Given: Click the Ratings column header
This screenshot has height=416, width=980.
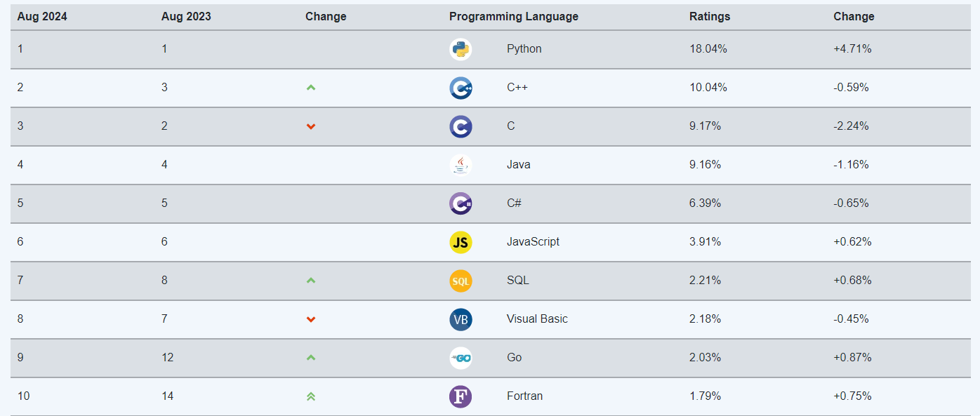Looking at the screenshot, I should pos(710,17).
